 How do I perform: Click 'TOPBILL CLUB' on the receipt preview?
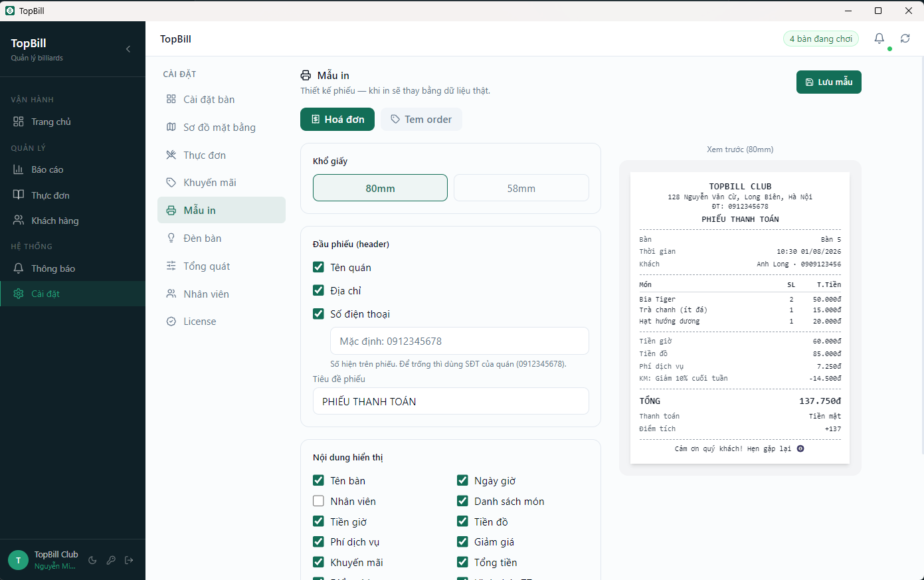click(740, 187)
